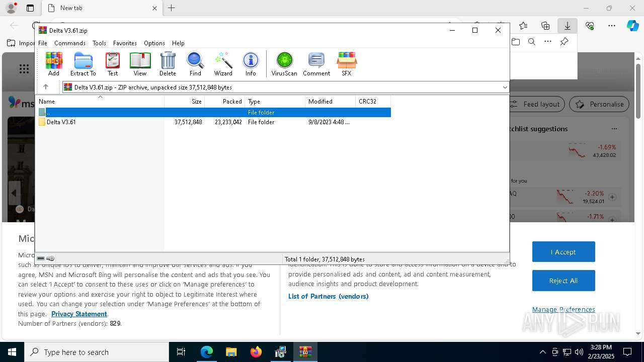
Task: Add an archive Comment
Action: coord(316,64)
